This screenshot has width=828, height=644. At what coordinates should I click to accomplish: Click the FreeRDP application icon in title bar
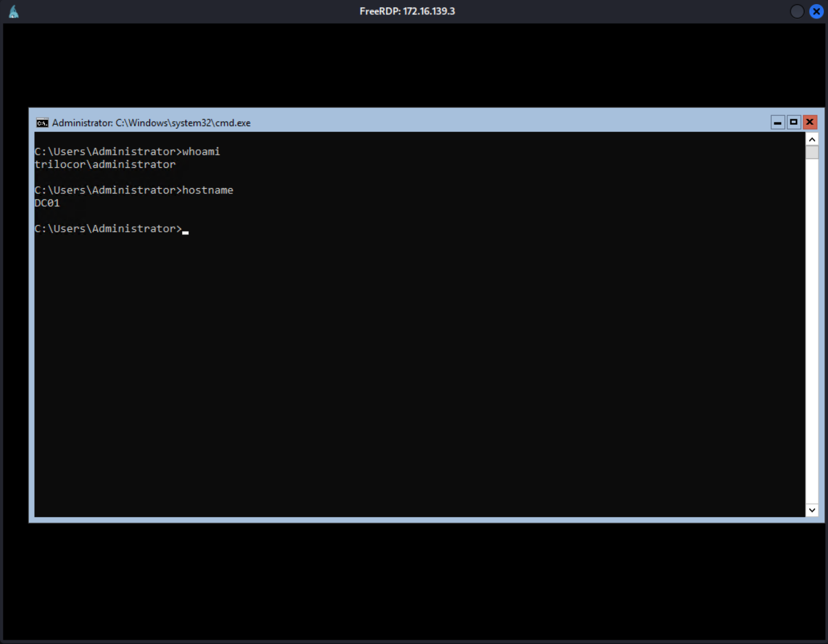[x=14, y=12]
